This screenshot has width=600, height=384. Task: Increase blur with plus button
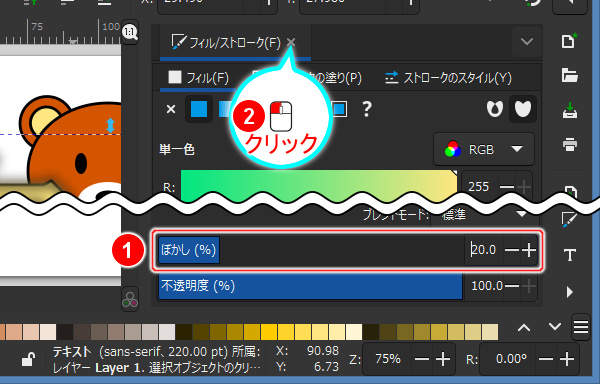(529, 251)
